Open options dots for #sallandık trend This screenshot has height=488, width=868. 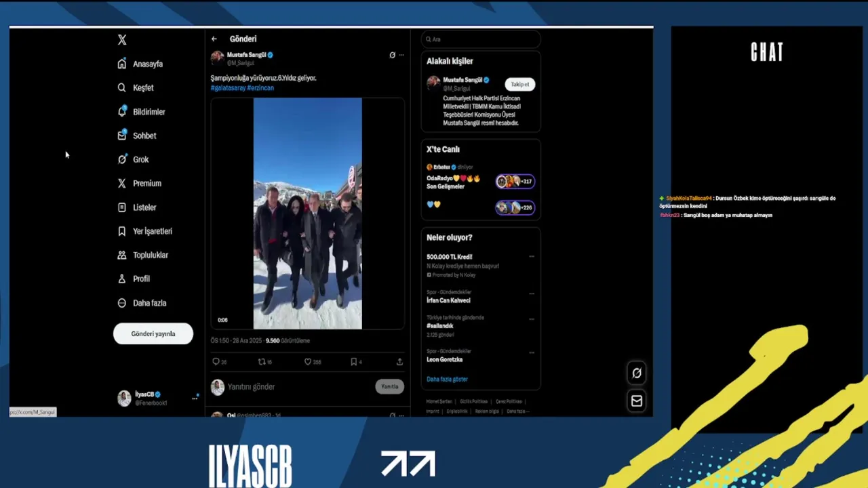coord(532,319)
